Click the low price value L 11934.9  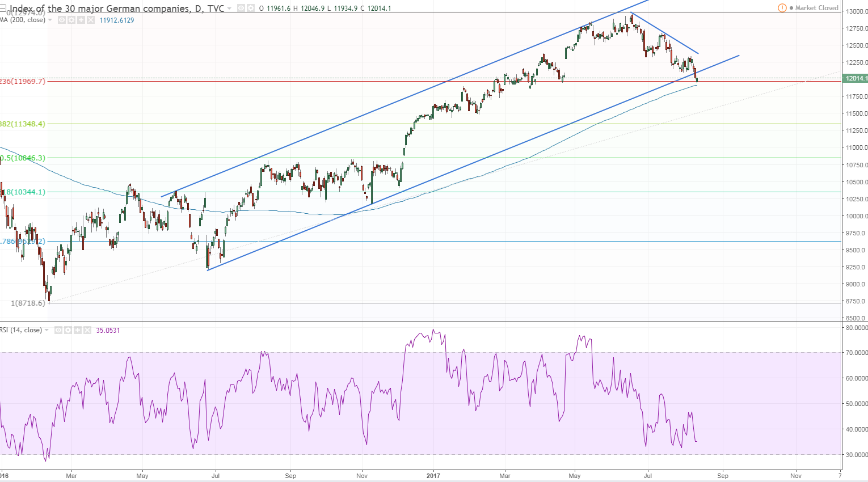tap(343, 9)
